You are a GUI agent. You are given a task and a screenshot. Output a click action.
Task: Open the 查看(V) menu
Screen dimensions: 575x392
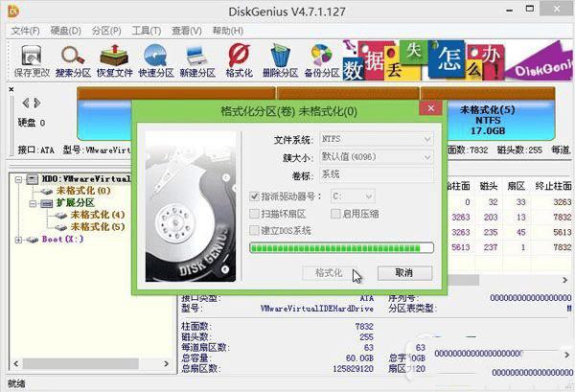click(187, 31)
